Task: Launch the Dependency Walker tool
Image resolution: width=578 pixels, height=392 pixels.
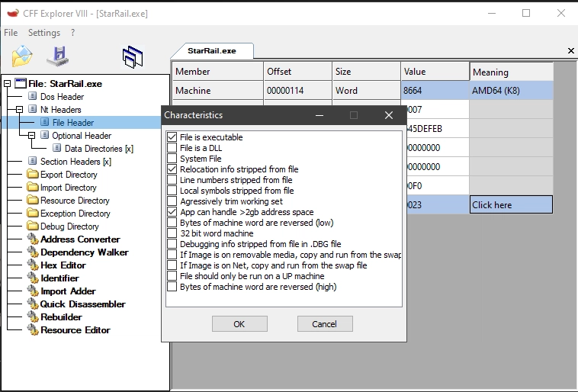Action: (84, 252)
